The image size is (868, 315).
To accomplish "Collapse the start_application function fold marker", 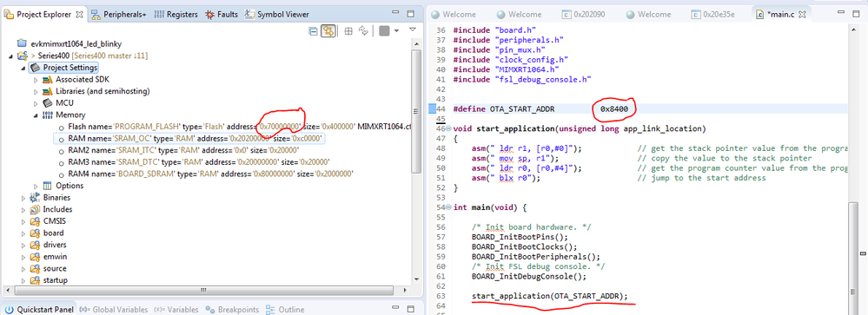I will [449, 128].
